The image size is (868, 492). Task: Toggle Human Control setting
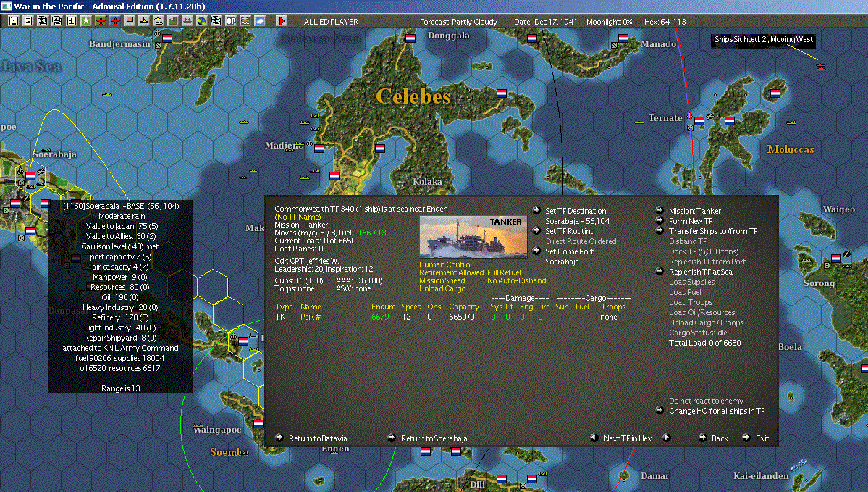[x=446, y=264]
